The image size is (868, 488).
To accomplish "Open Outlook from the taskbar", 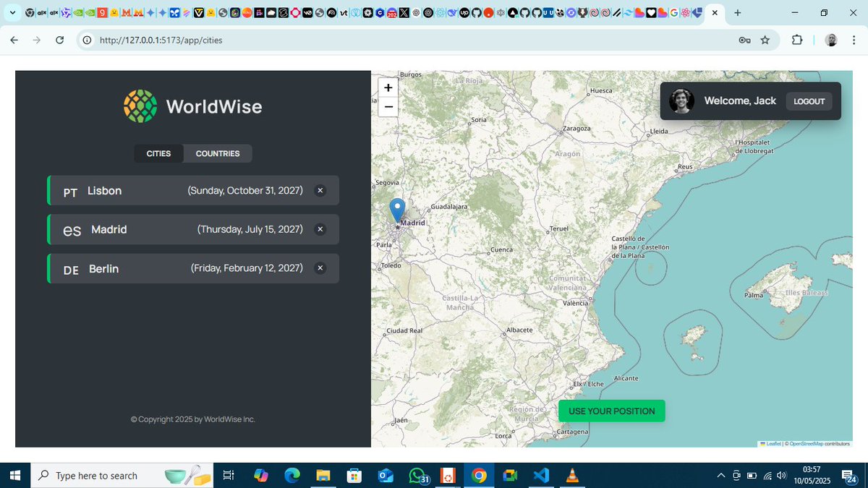I will pos(385,475).
